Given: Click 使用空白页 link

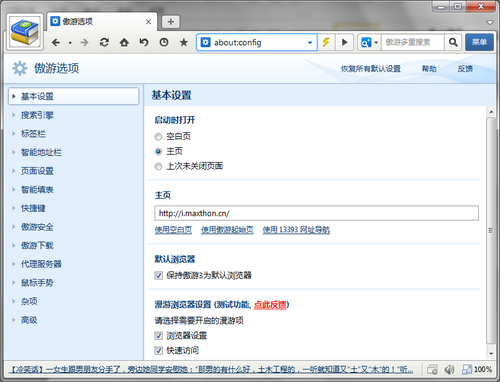Looking at the screenshot, I should click(173, 230).
